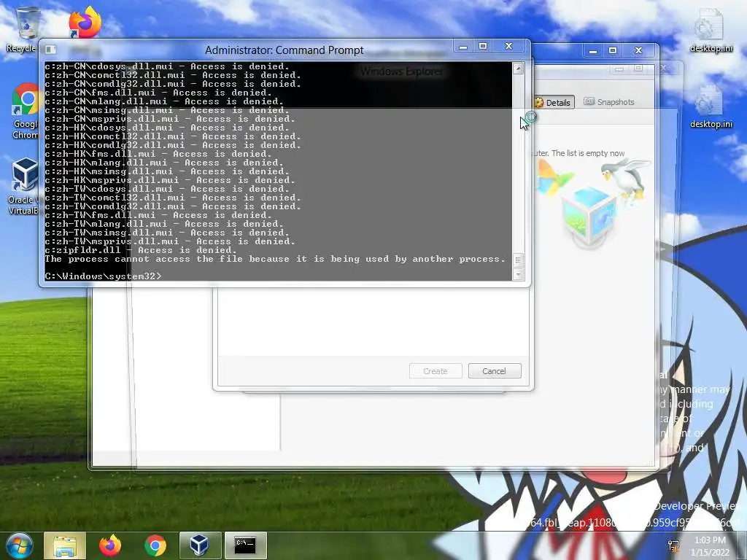Click 'The process cannot access the file' line
Screen dimensions: 747x560
[x=275, y=259]
